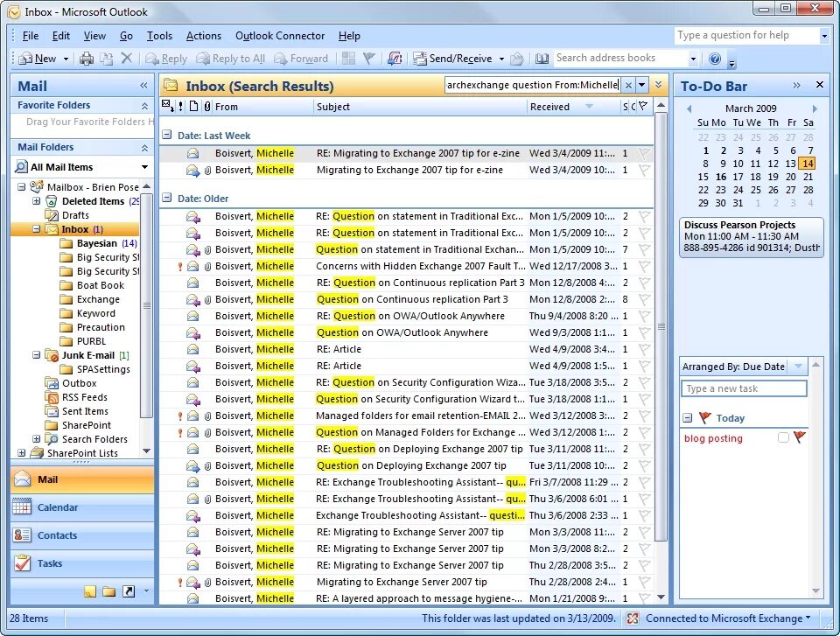Expand the query builder chevron
This screenshot has width=840, height=636.
(658, 85)
